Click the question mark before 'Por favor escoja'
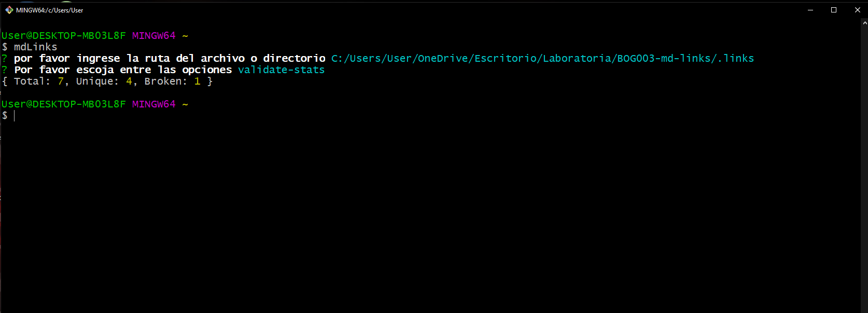 4,70
